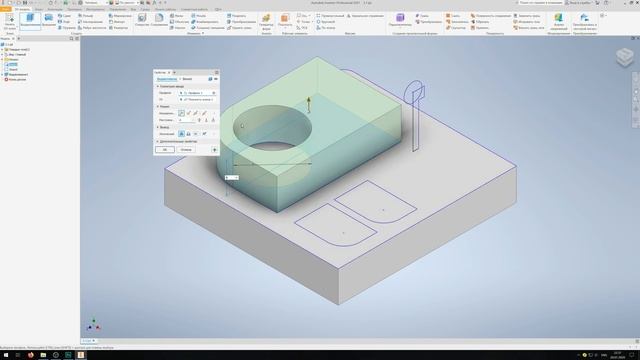Open the Shape Generator (Генератор форм) tool
The image size is (640, 360).
[266, 21]
